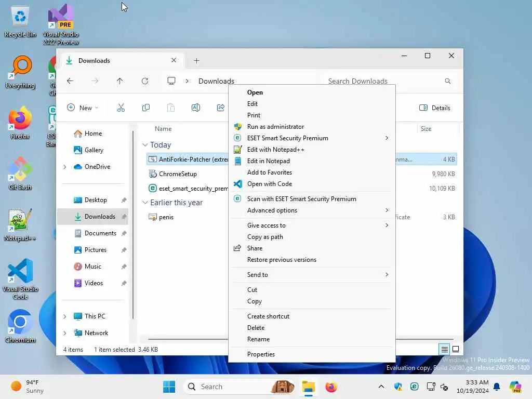Launch Visual Studio Code desktop icon
The height and width of the screenshot is (399, 532).
[x=20, y=279]
